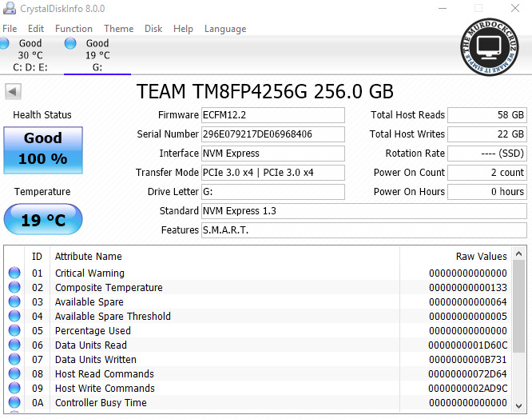Image resolution: width=532 pixels, height=419 pixels.
Task: Click the back arrow disk navigation button
Action: click(13, 91)
